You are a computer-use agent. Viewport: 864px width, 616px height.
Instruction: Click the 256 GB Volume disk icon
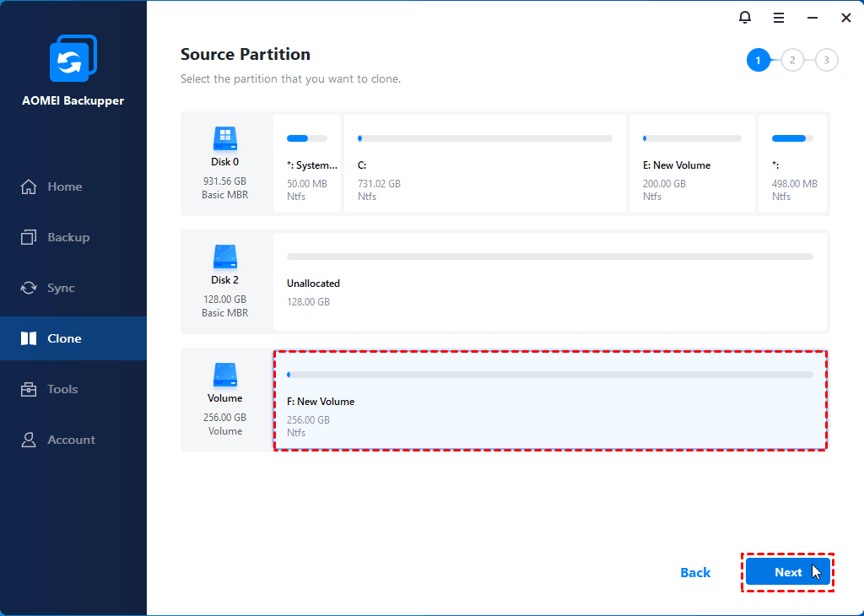[224, 375]
